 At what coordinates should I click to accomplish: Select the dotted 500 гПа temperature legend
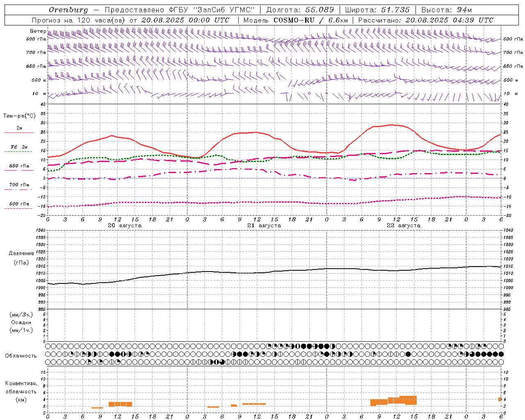[x=19, y=208]
